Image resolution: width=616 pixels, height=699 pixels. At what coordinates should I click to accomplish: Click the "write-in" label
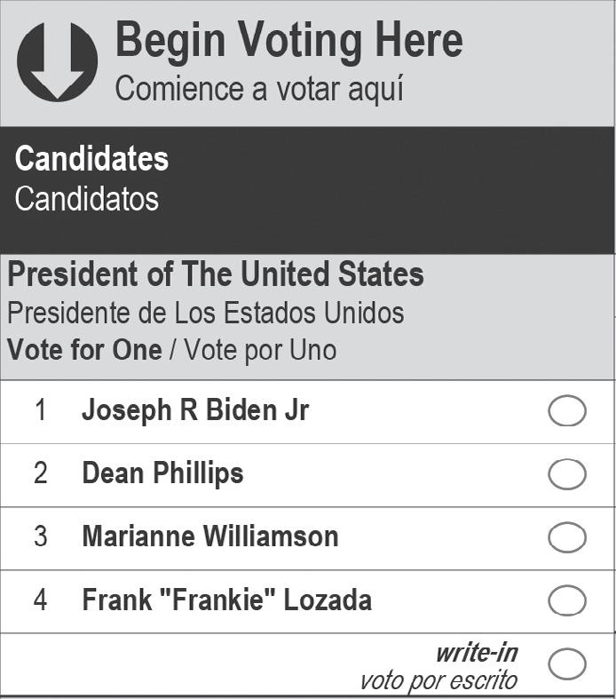pos(476,654)
